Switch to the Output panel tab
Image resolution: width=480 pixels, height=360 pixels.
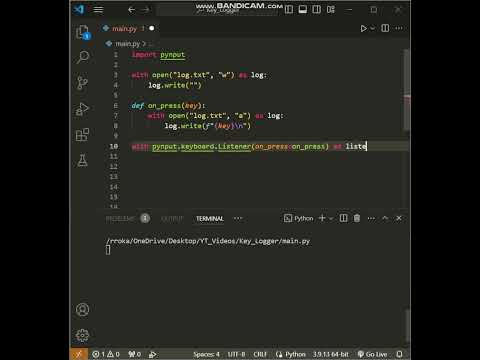tap(172, 219)
